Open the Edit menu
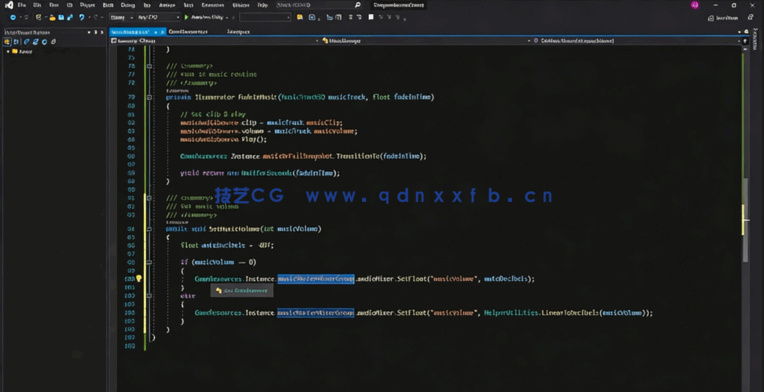 click(38, 5)
